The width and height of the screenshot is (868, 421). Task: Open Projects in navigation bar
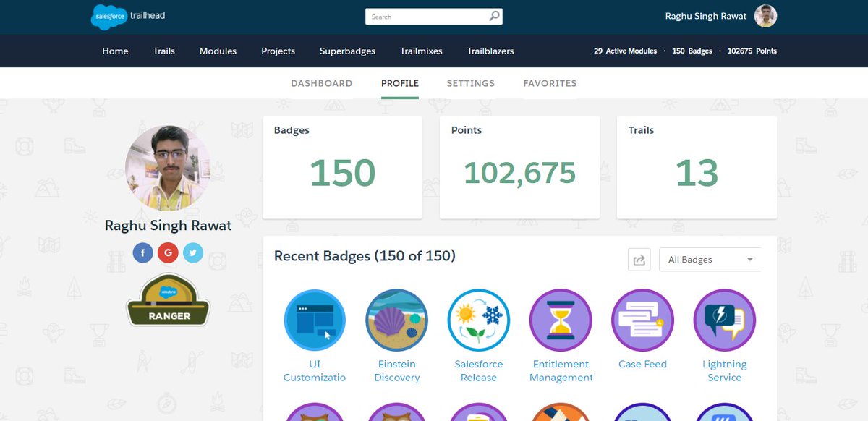point(278,51)
